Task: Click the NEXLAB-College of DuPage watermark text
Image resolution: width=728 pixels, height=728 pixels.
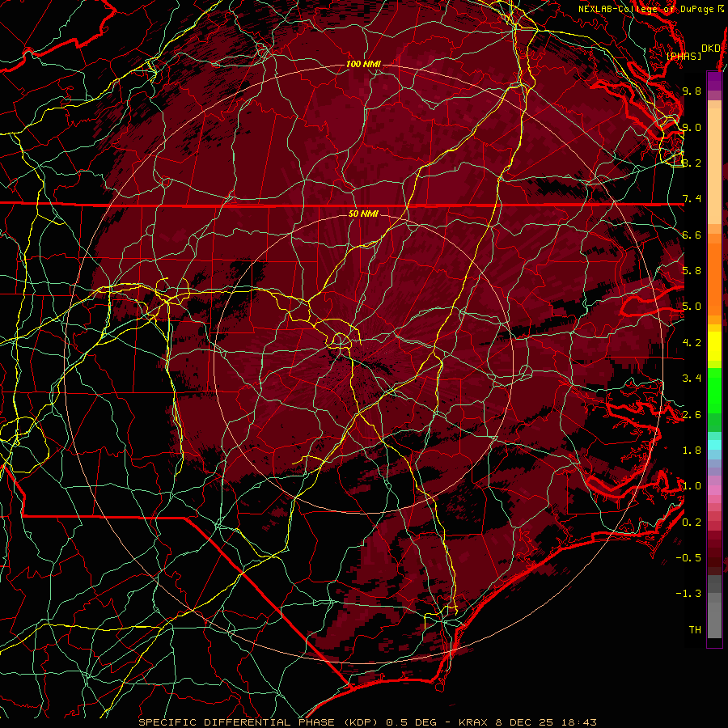Action: 651,9
